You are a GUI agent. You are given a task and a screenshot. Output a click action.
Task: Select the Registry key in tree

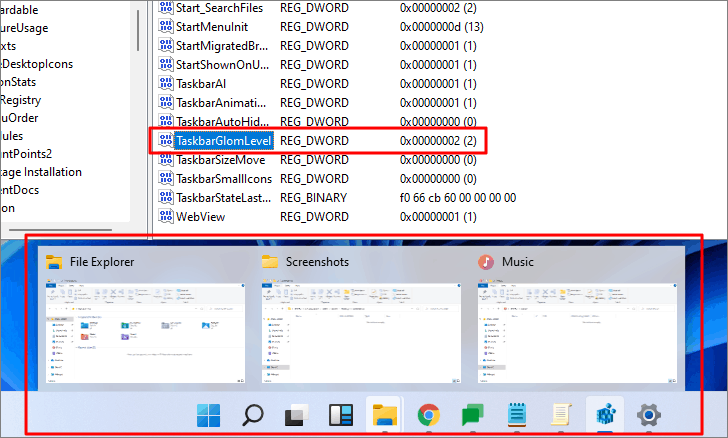coord(20,100)
